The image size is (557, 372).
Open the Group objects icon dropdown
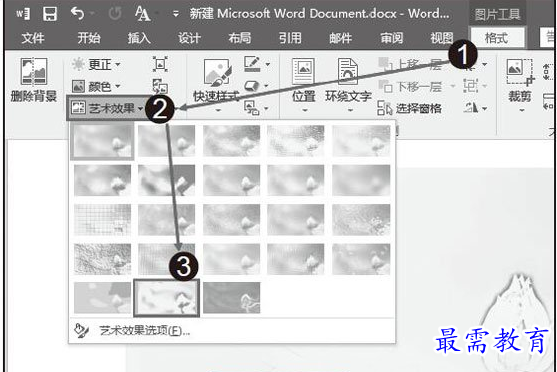(x=475, y=86)
